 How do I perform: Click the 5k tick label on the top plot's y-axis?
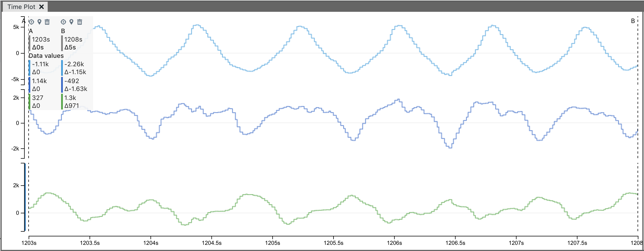[x=16, y=27]
